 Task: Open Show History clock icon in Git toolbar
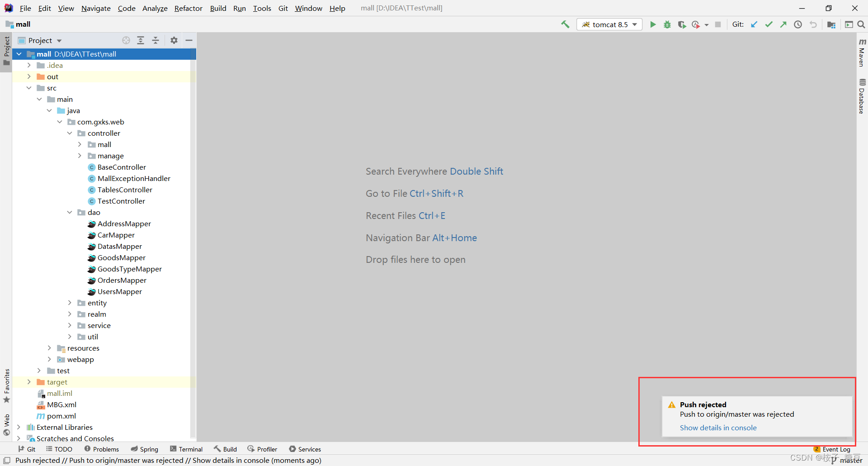(798, 24)
